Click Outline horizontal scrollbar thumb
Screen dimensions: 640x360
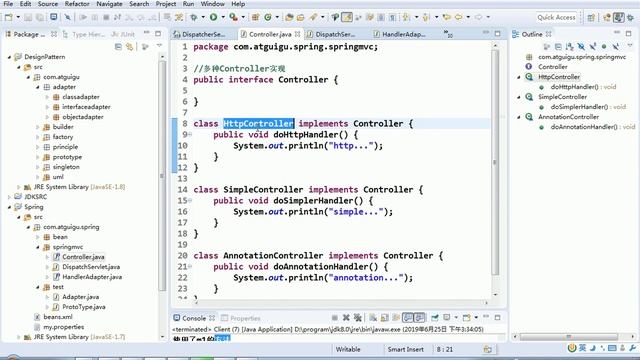point(569,337)
